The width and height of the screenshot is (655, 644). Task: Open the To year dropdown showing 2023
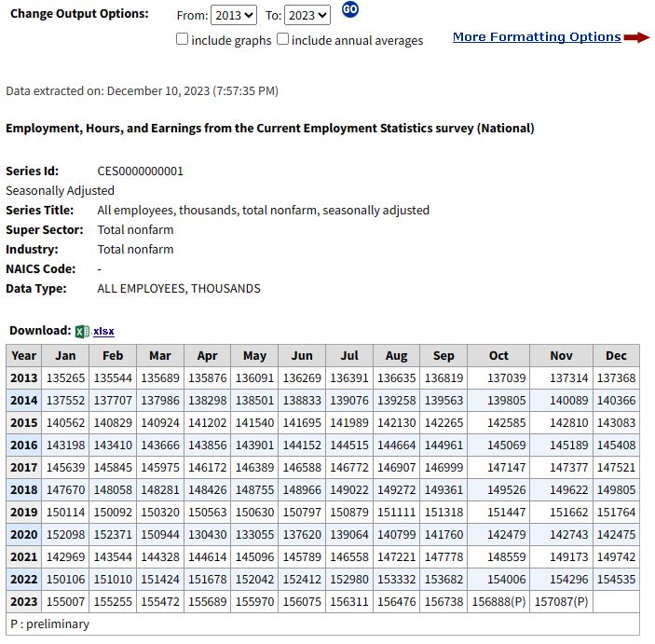pos(307,16)
